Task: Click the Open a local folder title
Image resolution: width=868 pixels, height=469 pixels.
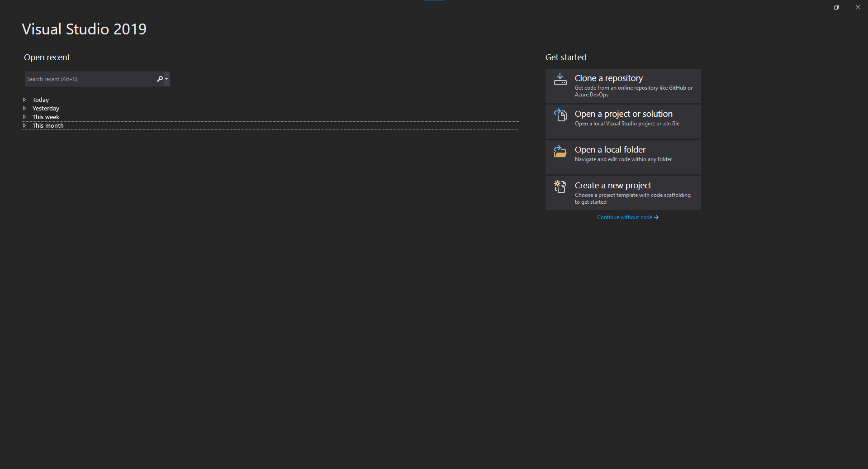Action: point(610,150)
